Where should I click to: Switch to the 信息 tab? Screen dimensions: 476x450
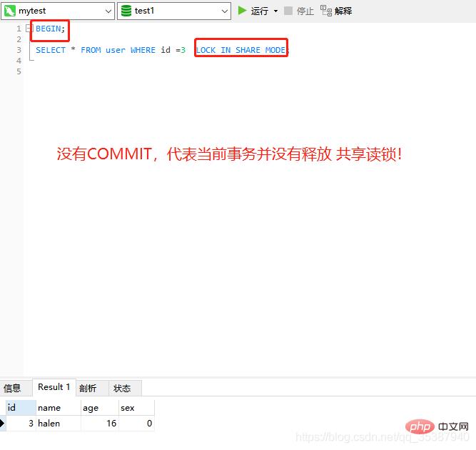pyautogui.click(x=12, y=388)
